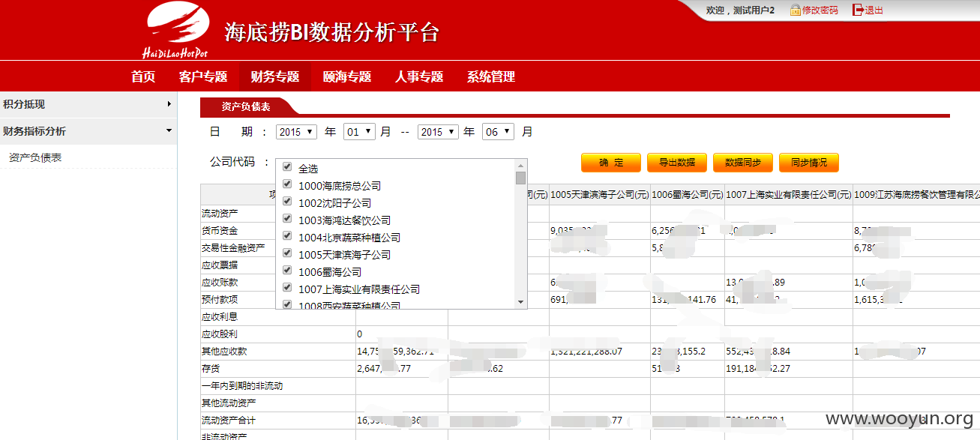980x440 pixels.
Task: Uncheck the 1007上海实业有限责任公司 checkbox
Action: click(287, 288)
